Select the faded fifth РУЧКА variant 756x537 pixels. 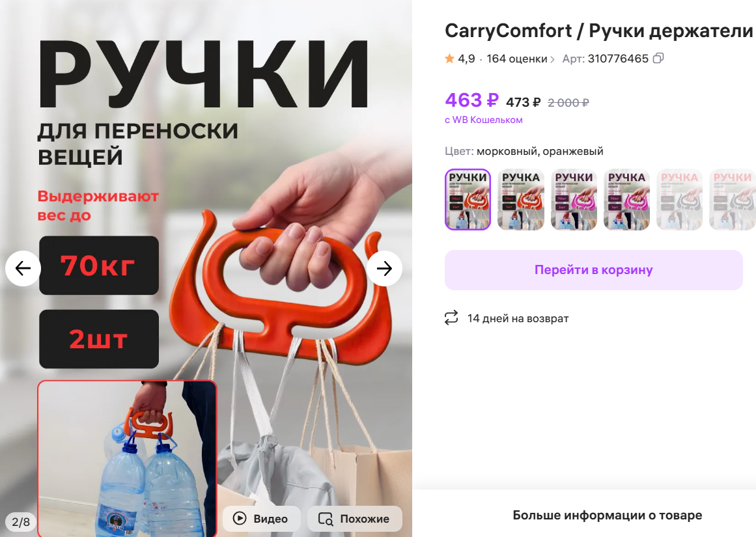(680, 199)
